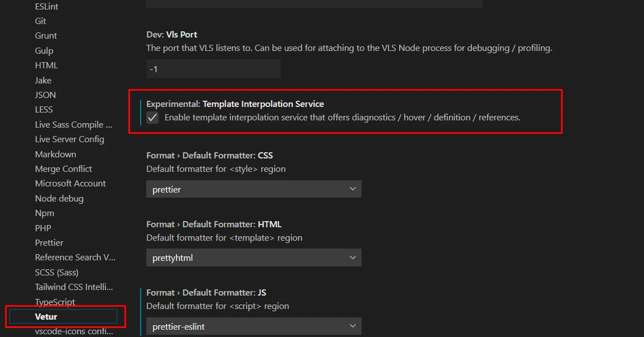Open the JS default formatter dropdown

coord(253,326)
